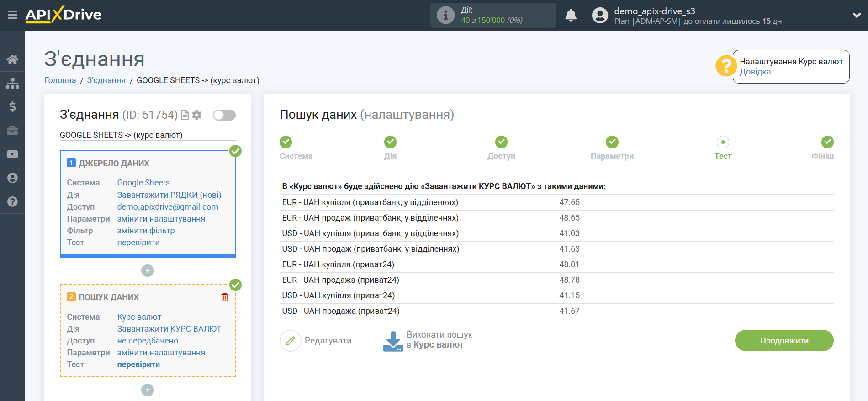Click the Продовжити button
This screenshot has height=401, width=868.
784,341
